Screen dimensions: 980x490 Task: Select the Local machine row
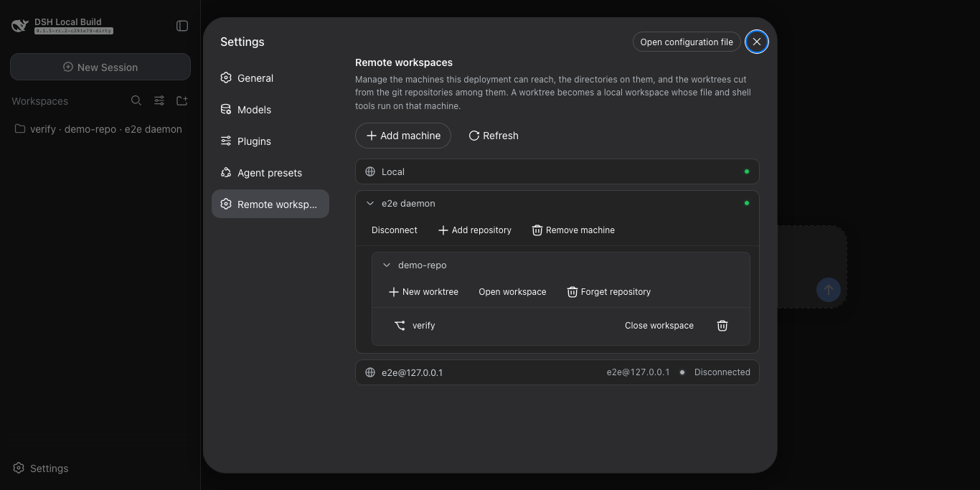click(x=557, y=171)
